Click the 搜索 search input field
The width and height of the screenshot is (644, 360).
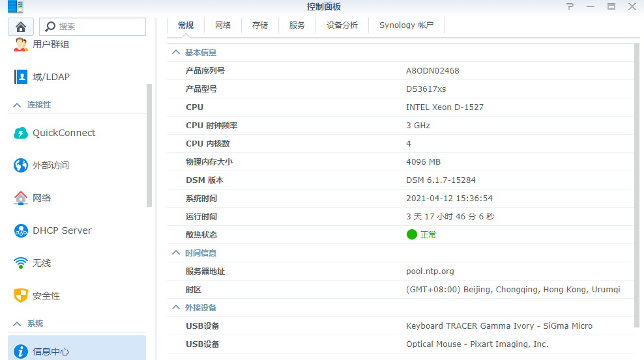(x=93, y=27)
